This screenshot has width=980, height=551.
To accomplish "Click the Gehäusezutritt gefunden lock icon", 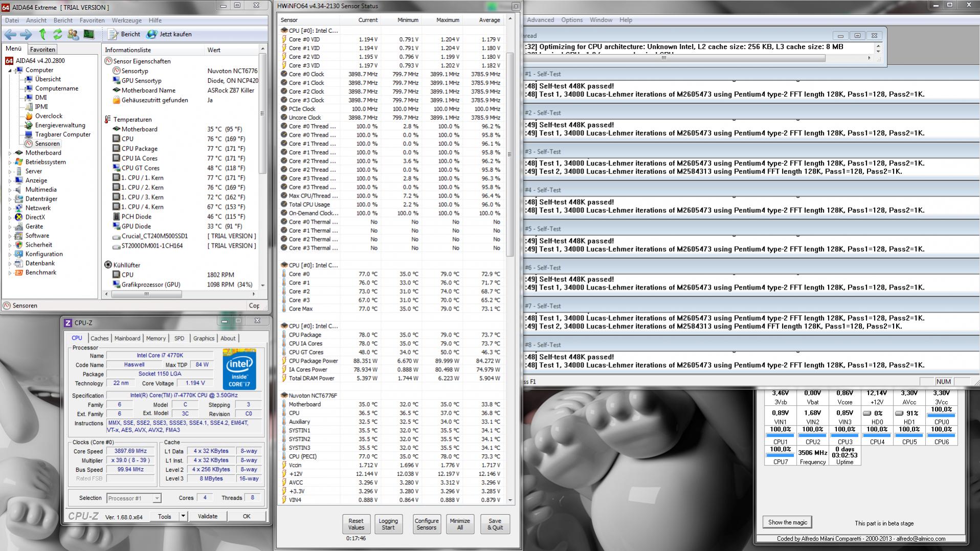I will 117,100.
